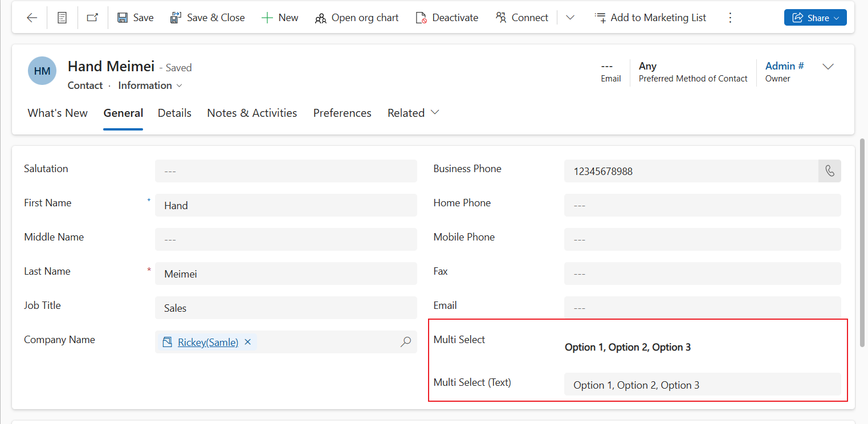Image resolution: width=868 pixels, height=424 pixels.
Task: Click the Fax field
Action: pyautogui.click(x=702, y=274)
